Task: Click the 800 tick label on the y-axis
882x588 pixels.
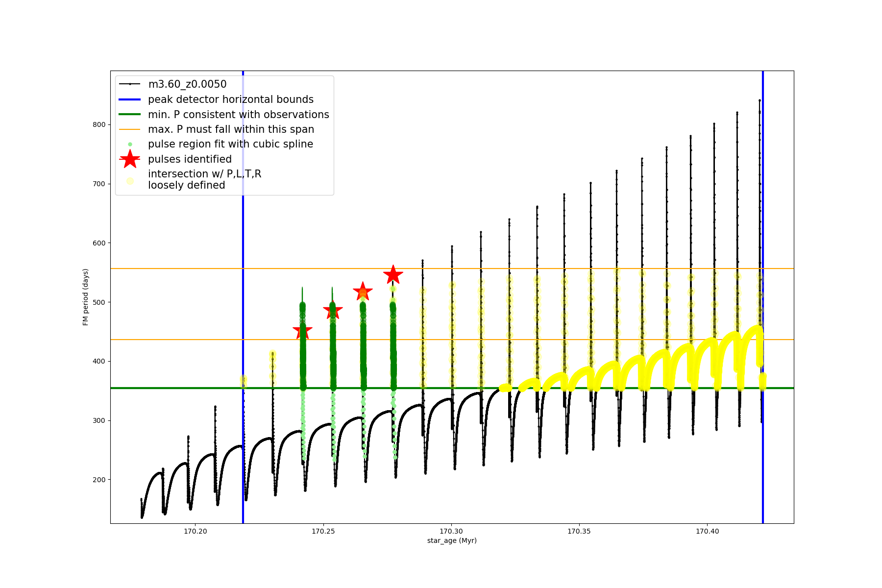Action: [x=99, y=125]
